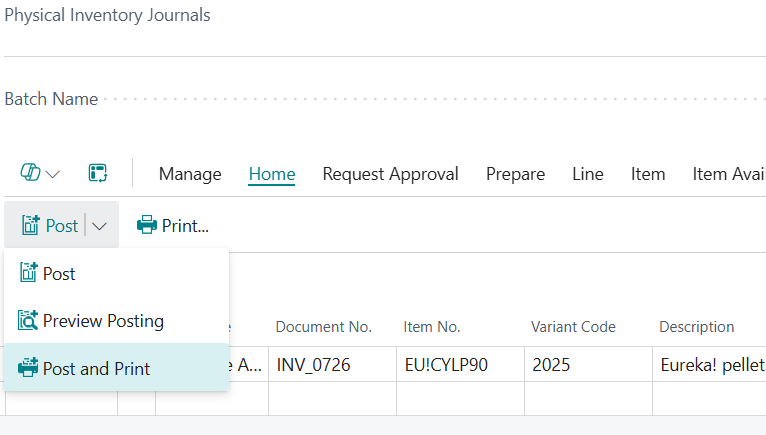
Task: Sort by Variant Code column header
Action: (x=573, y=326)
